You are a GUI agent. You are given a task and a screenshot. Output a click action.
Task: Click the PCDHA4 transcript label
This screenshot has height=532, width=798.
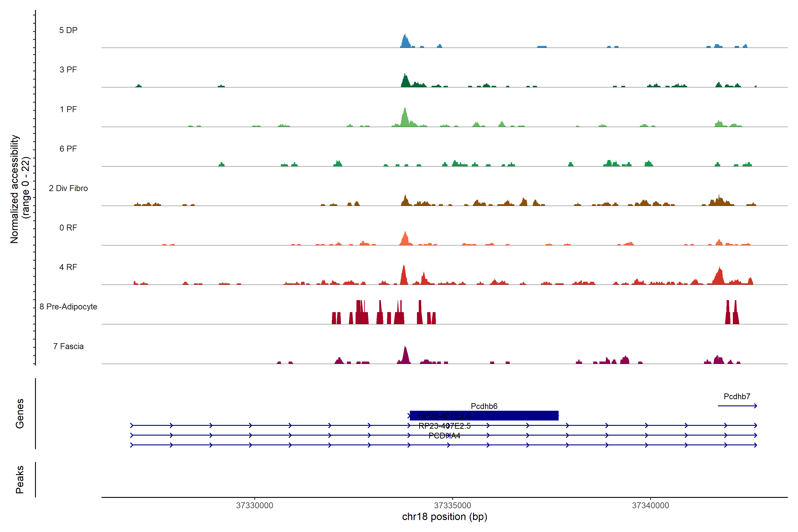tap(444, 436)
